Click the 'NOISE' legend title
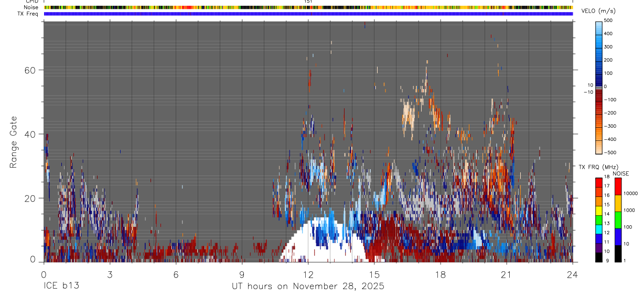The width and height of the screenshot is (644, 297). coord(620,173)
